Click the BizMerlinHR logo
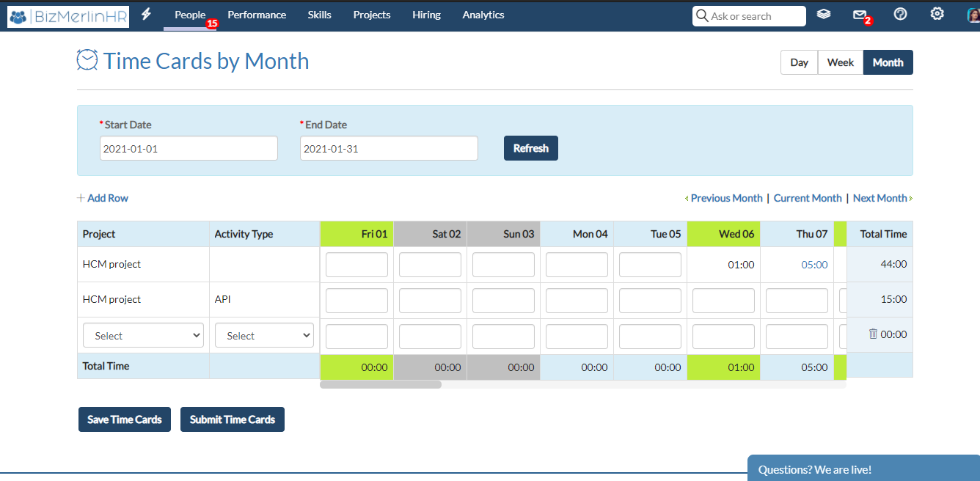This screenshot has height=481, width=980. (67, 15)
